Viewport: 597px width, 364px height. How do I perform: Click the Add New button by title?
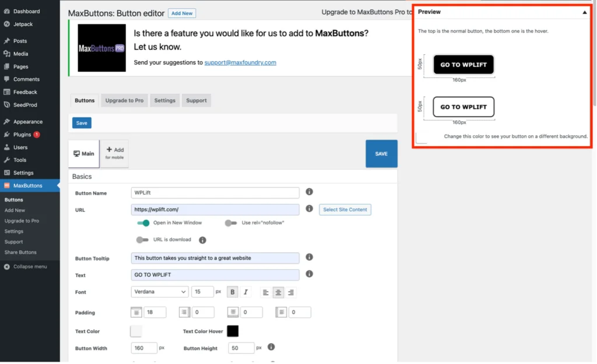coord(182,13)
